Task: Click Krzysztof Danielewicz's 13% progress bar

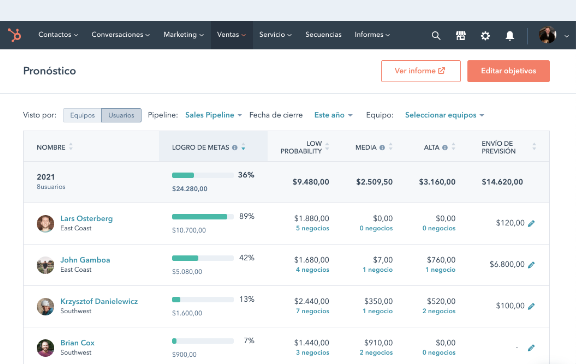Action: (x=203, y=300)
